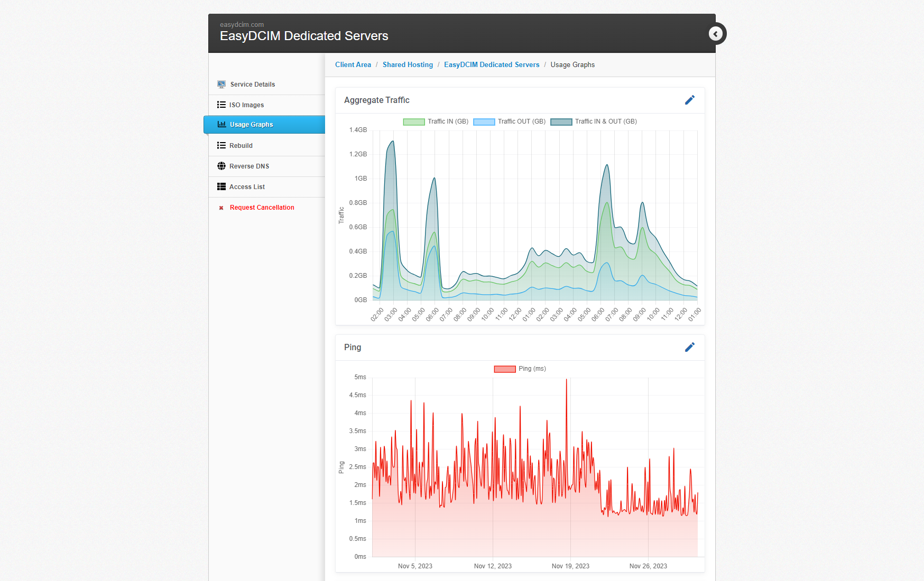Toggle the Traffic IN & OUT legend swatch
This screenshot has width=924, height=581.
561,121
